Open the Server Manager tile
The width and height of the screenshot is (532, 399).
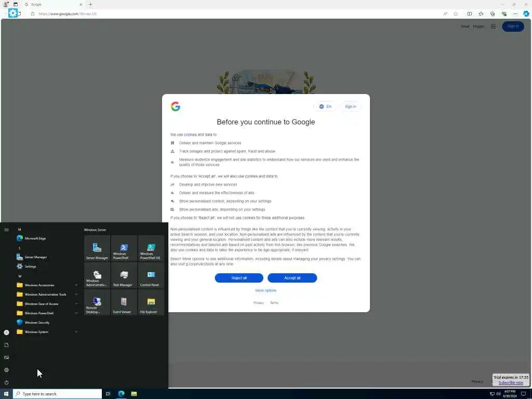97,248
